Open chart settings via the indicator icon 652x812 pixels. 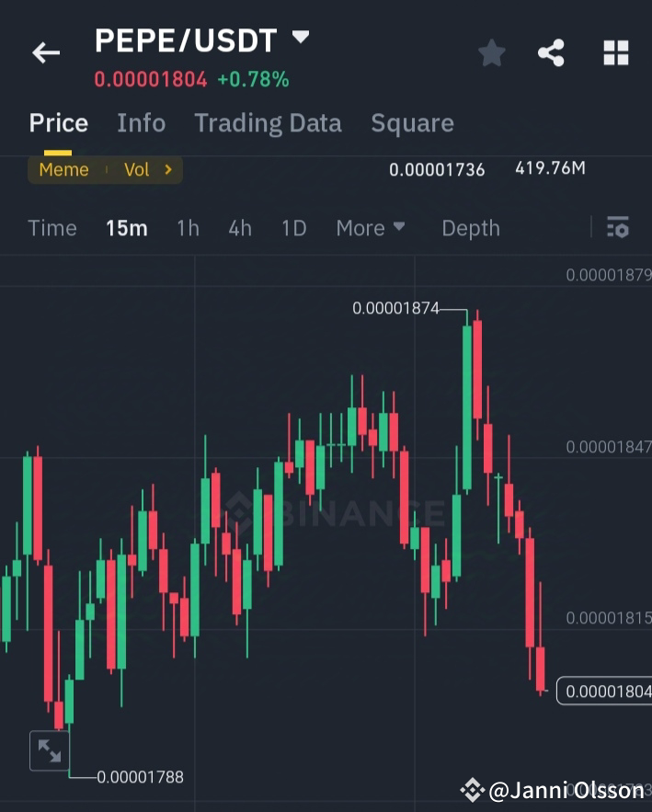point(618,227)
